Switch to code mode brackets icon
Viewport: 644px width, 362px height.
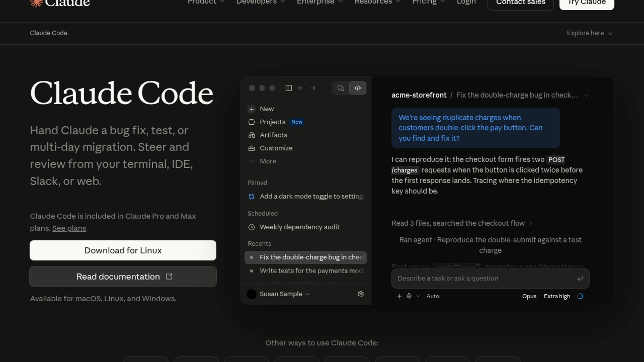click(358, 88)
